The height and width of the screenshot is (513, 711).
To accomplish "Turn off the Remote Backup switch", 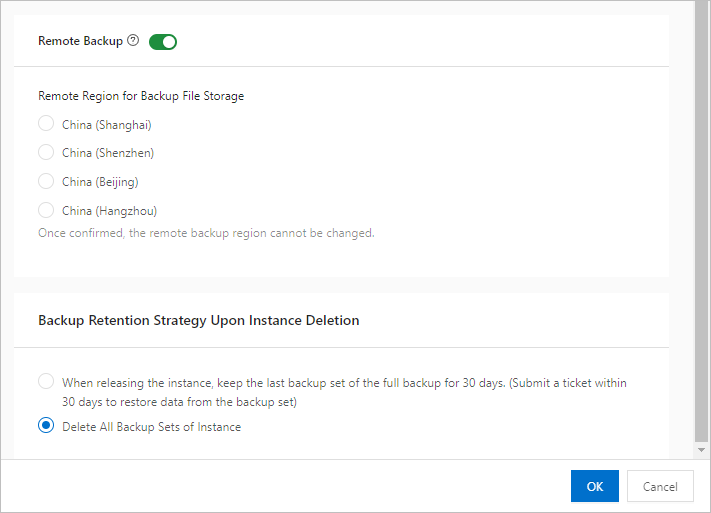I will pyautogui.click(x=163, y=42).
